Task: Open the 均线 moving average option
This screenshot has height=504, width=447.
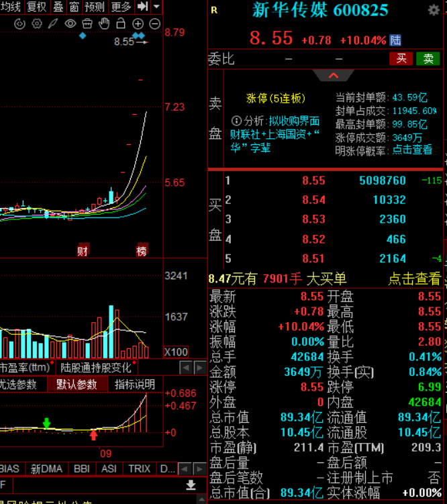Action: [x=11, y=7]
